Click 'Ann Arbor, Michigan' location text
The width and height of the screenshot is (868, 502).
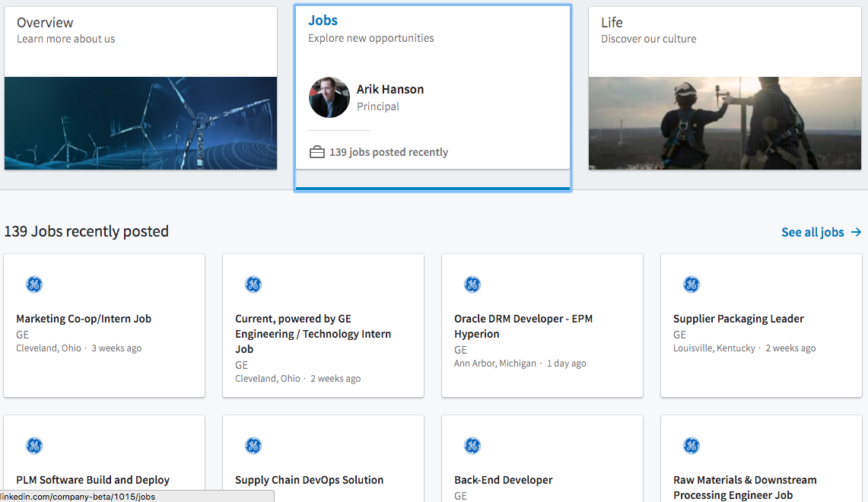[x=495, y=364]
